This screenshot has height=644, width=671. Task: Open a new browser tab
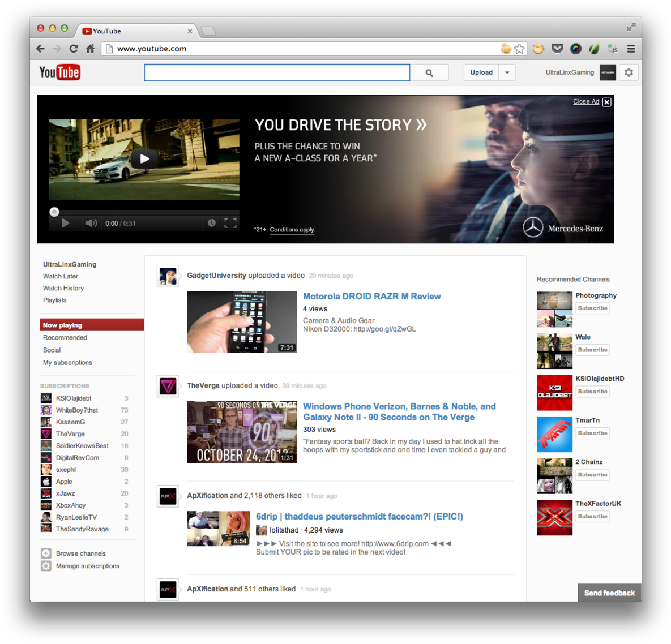(x=208, y=31)
